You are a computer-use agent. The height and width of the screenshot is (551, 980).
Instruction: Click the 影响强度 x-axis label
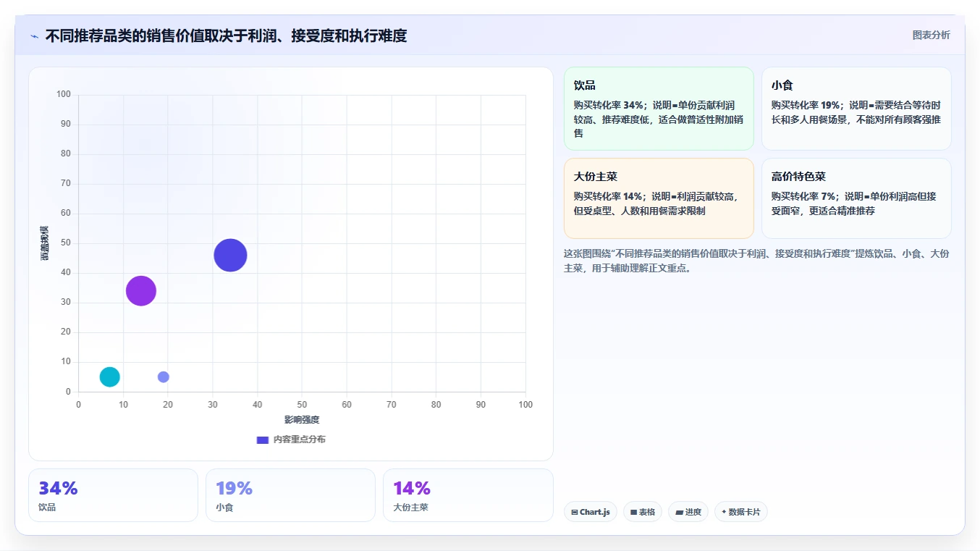click(x=302, y=420)
